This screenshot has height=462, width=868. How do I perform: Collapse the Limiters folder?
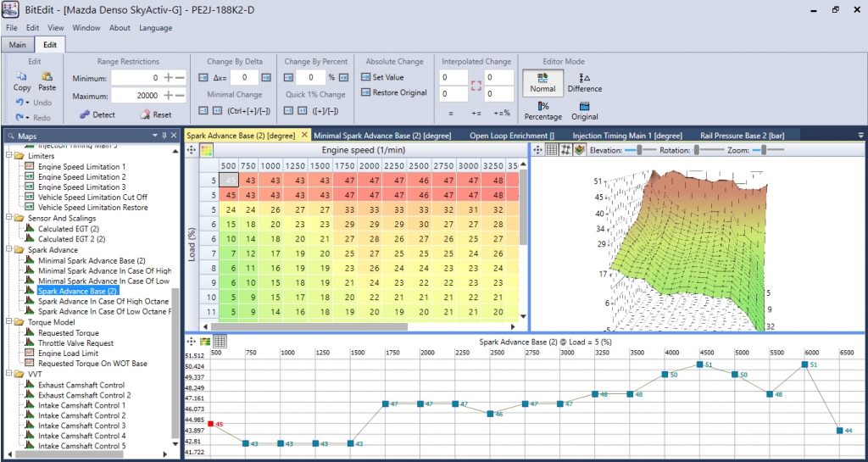point(8,157)
